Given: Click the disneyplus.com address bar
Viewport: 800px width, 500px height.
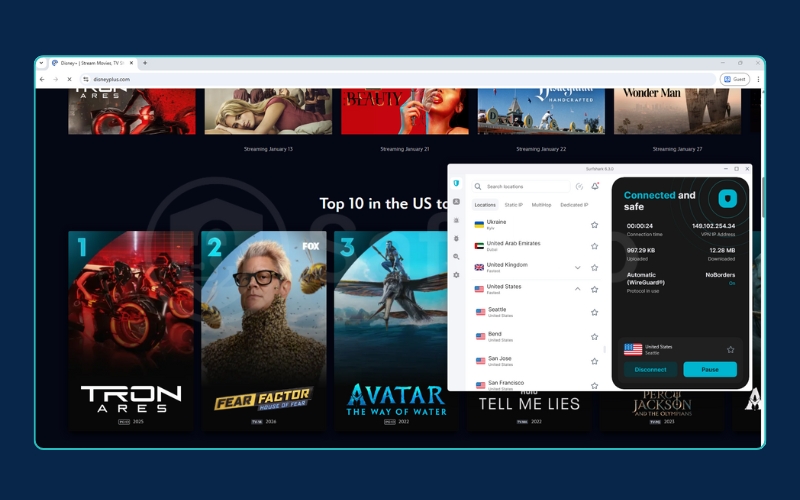Looking at the screenshot, I should coord(398,79).
